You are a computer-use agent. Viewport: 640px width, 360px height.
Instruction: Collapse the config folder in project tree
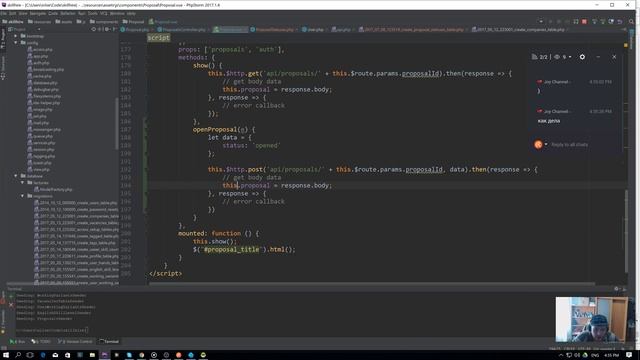[16, 42]
